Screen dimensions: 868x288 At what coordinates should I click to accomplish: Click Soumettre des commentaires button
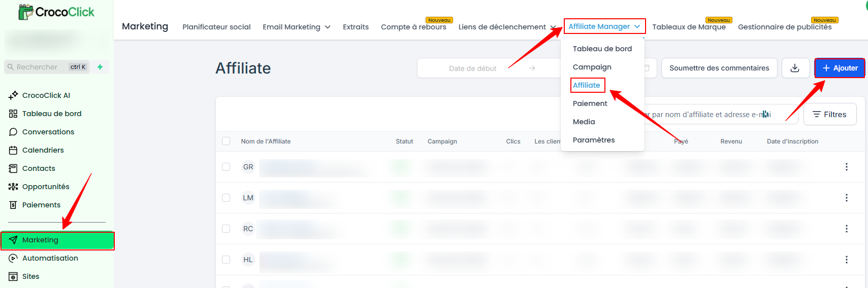[x=719, y=68]
